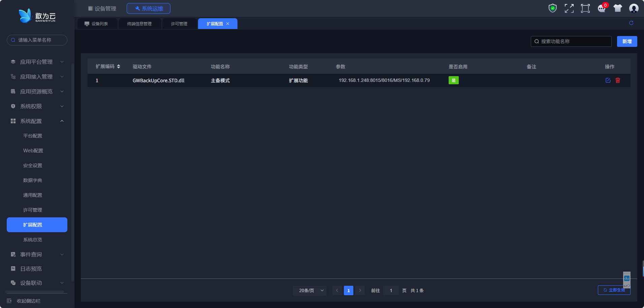Screen dimensions: 644x308
Task: Click the 立即生效 button
Action: point(614,290)
